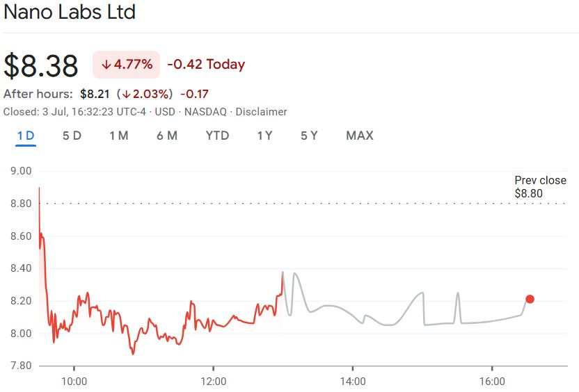The image size is (579, 392).
Task: Click the opening price spike on chart
Action: tap(39, 189)
